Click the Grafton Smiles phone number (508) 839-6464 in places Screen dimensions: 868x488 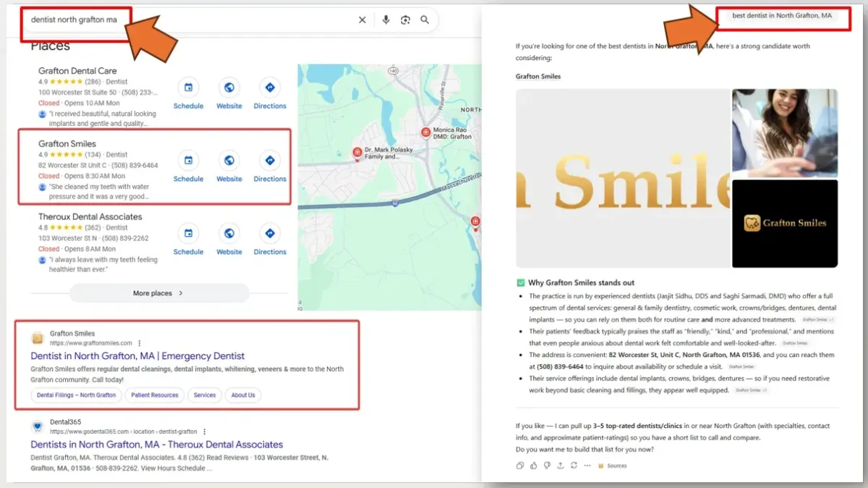tap(135, 165)
